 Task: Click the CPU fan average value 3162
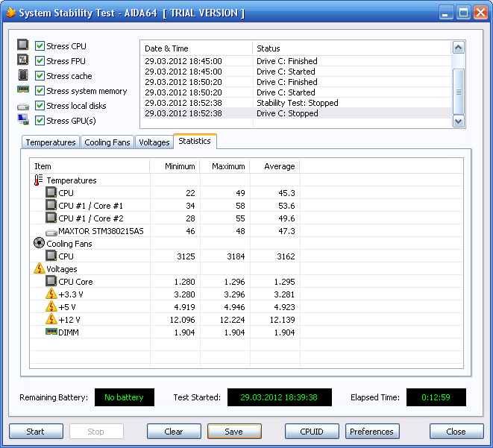click(x=286, y=256)
